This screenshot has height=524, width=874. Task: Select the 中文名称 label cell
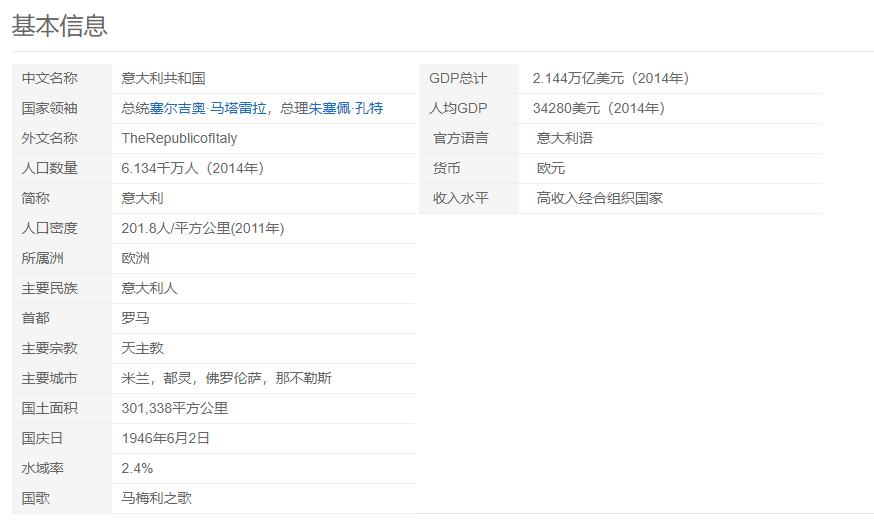pyautogui.click(x=62, y=79)
